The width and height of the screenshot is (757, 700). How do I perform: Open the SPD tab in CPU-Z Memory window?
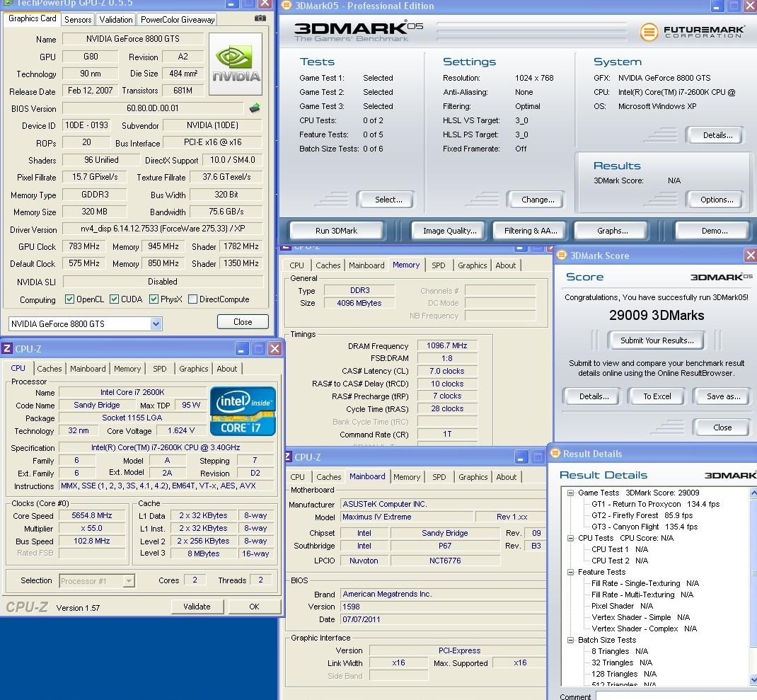(439, 265)
